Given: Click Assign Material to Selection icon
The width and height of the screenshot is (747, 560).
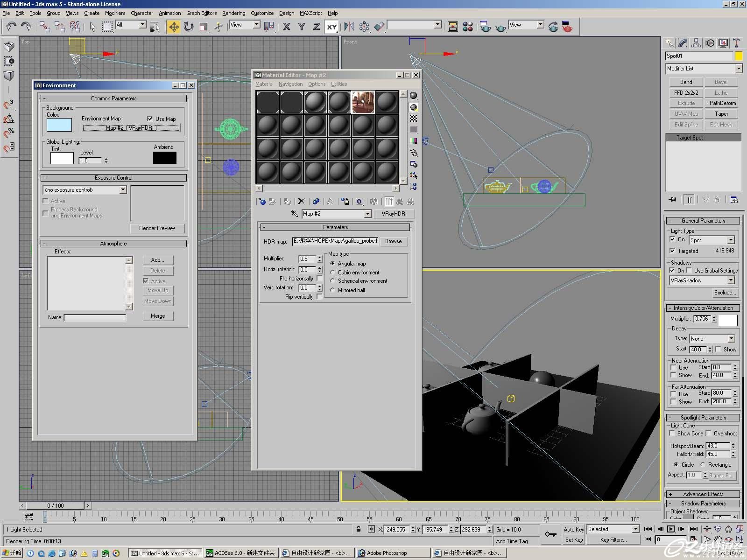Looking at the screenshot, I should [x=287, y=202].
